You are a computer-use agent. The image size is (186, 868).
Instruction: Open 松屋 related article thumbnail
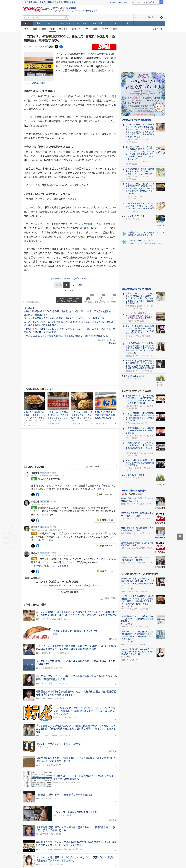point(105,401)
